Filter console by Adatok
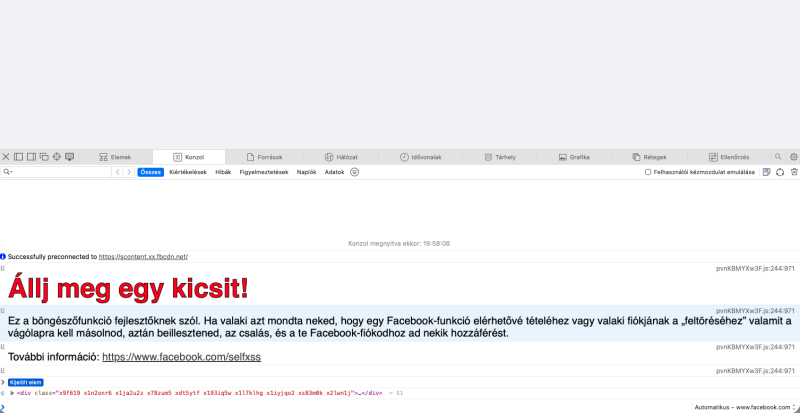Screen dimensions: 800x413 click(334, 172)
